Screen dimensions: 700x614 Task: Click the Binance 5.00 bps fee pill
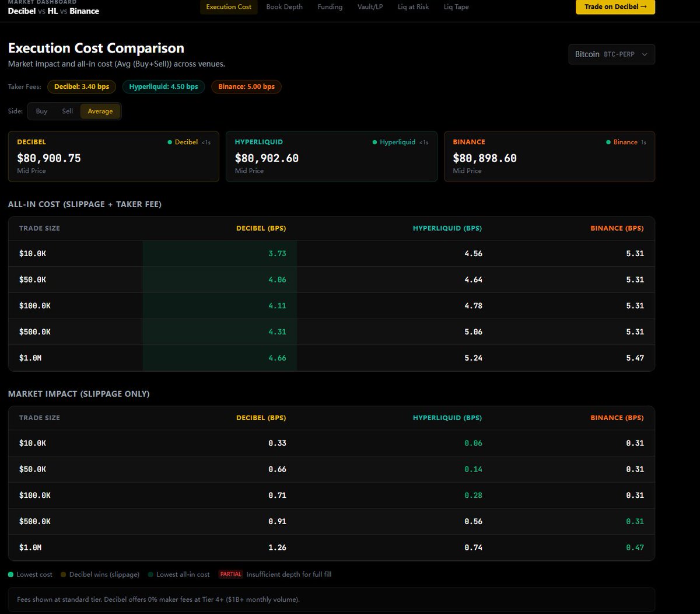coord(246,87)
